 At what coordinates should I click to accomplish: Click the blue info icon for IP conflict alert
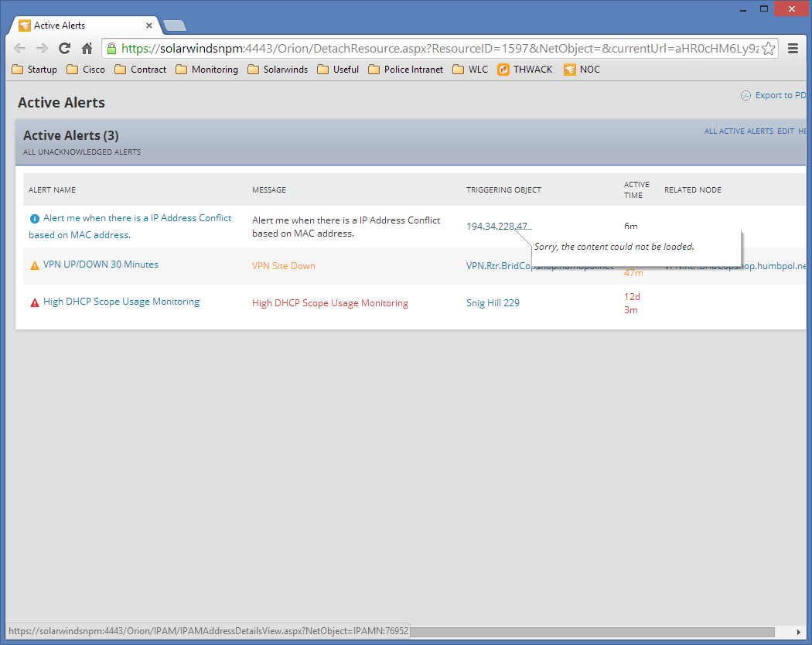35,219
